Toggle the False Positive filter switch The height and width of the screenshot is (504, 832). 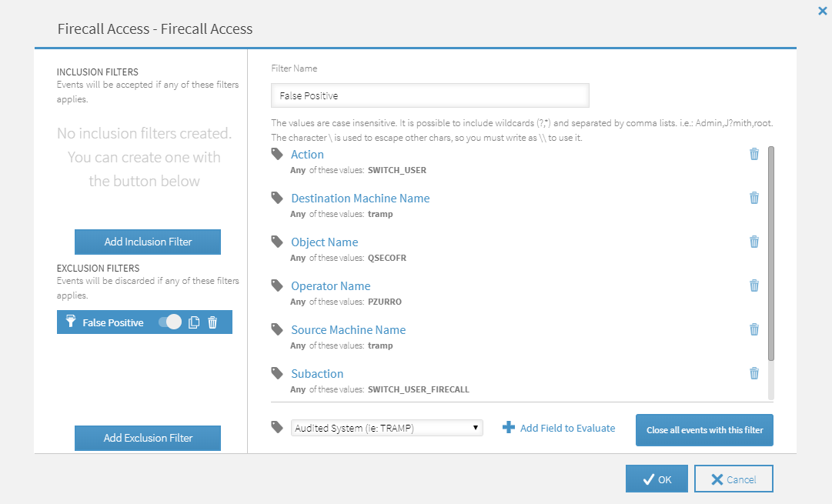170,322
